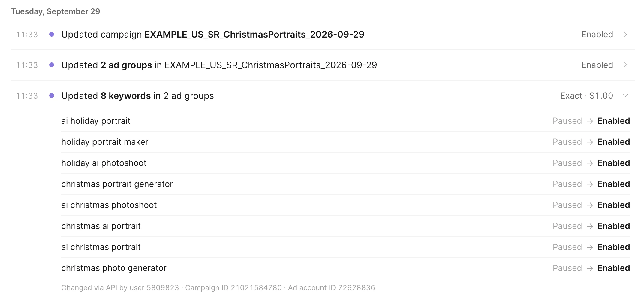Click the Tuesday, September 29 date header
The width and height of the screenshot is (644, 298).
56,11
